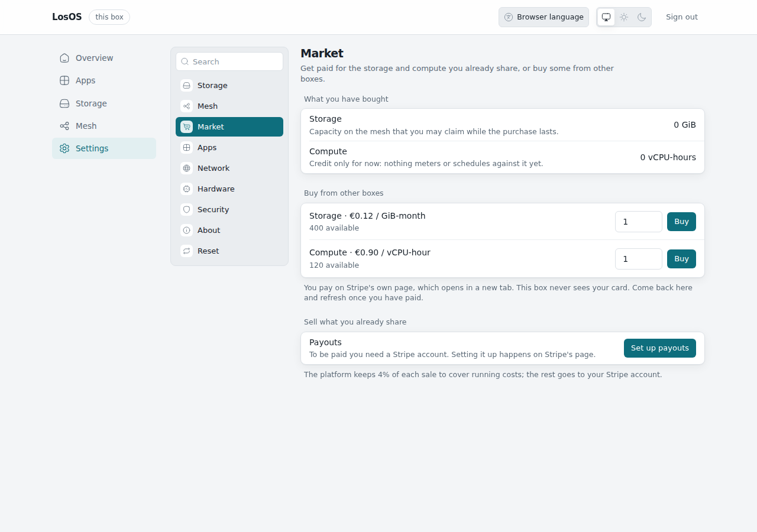This screenshot has width=757, height=532.
Task: Select the Market settings entry
Action: [x=229, y=127]
